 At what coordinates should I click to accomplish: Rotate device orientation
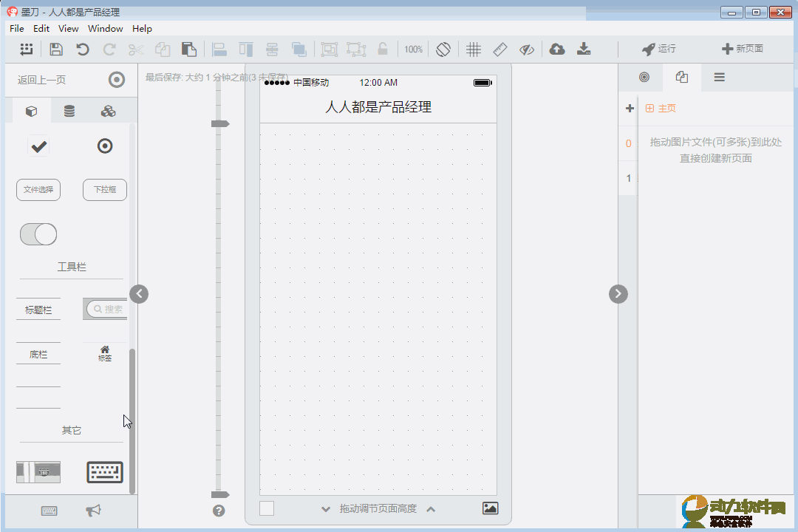pyautogui.click(x=443, y=50)
